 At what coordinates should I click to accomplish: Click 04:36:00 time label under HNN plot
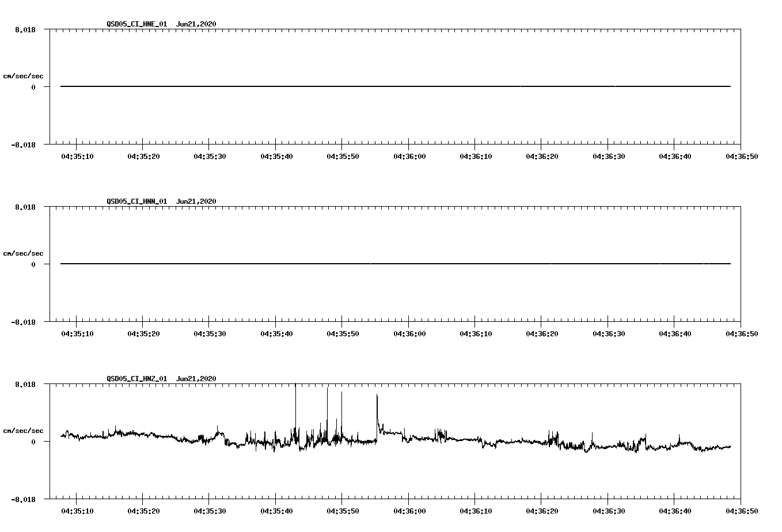[409, 334]
